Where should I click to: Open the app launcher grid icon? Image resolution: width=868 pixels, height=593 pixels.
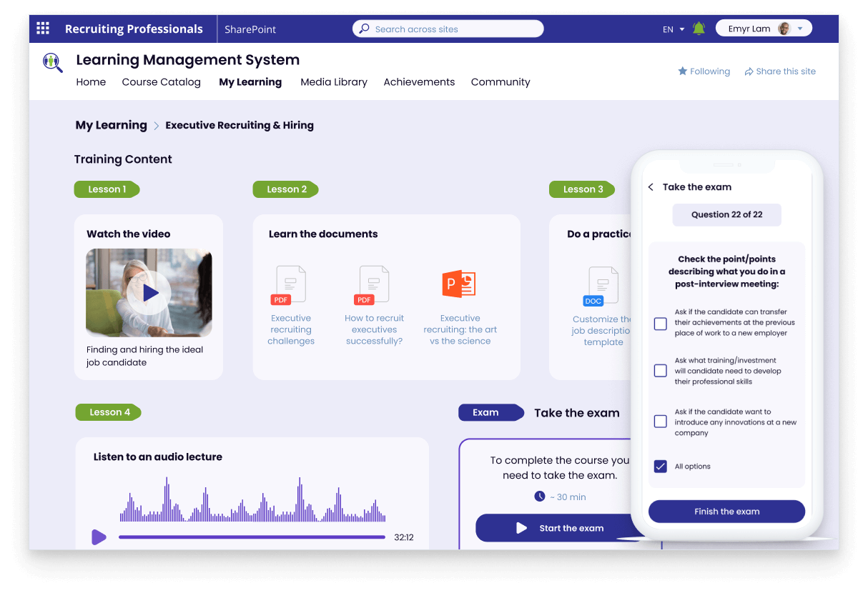coord(43,29)
